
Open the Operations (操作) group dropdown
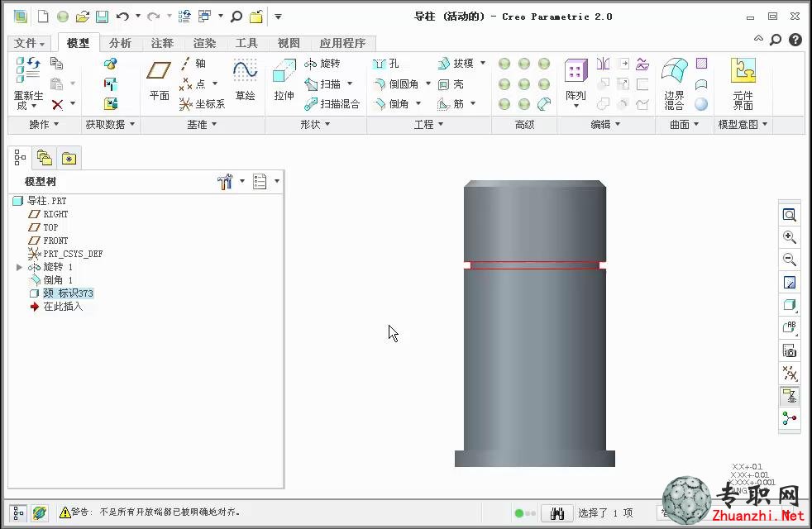click(x=44, y=124)
